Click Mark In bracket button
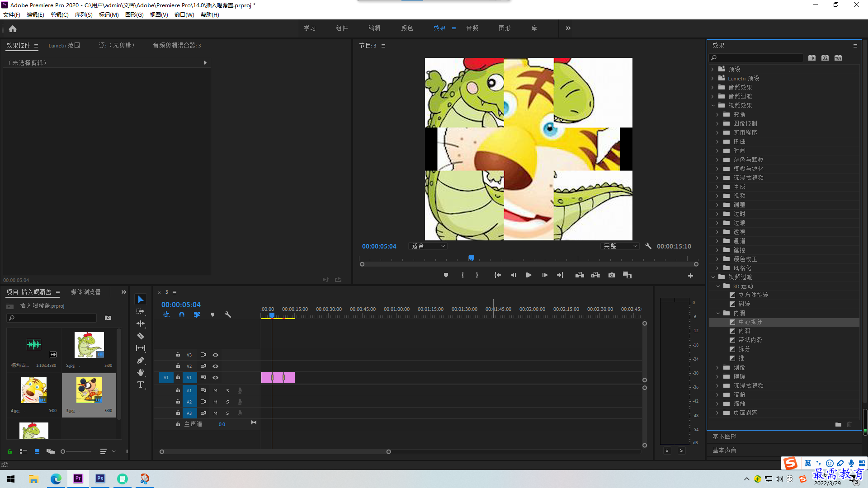Image resolution: width=868 pixels, height=488 pixels. pos(462,275)
